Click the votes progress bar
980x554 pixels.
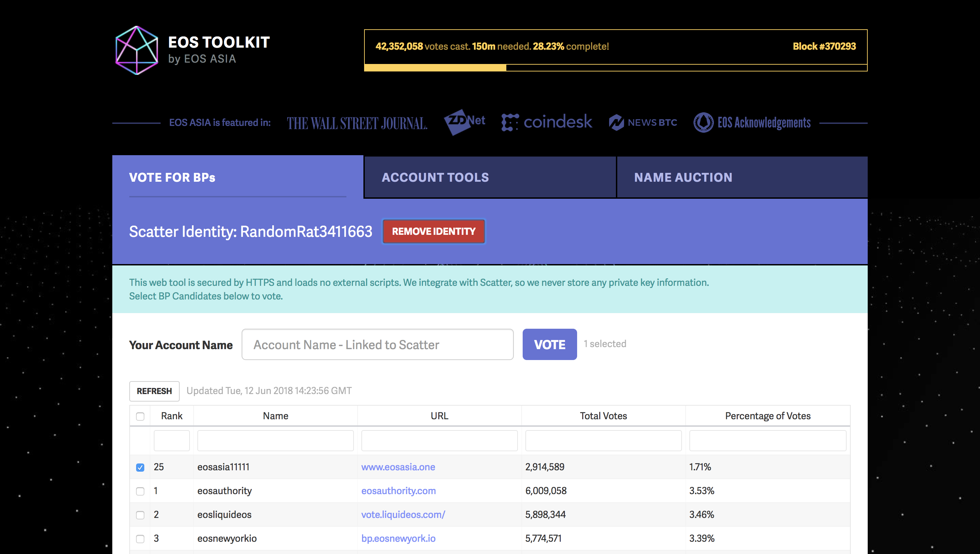[615, 68]
